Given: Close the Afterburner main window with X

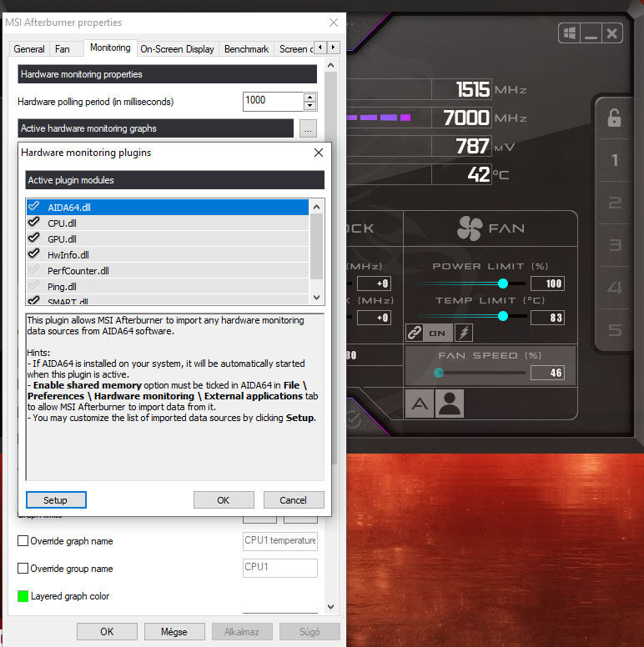Looking at the screenshot, I should [611, 33].
